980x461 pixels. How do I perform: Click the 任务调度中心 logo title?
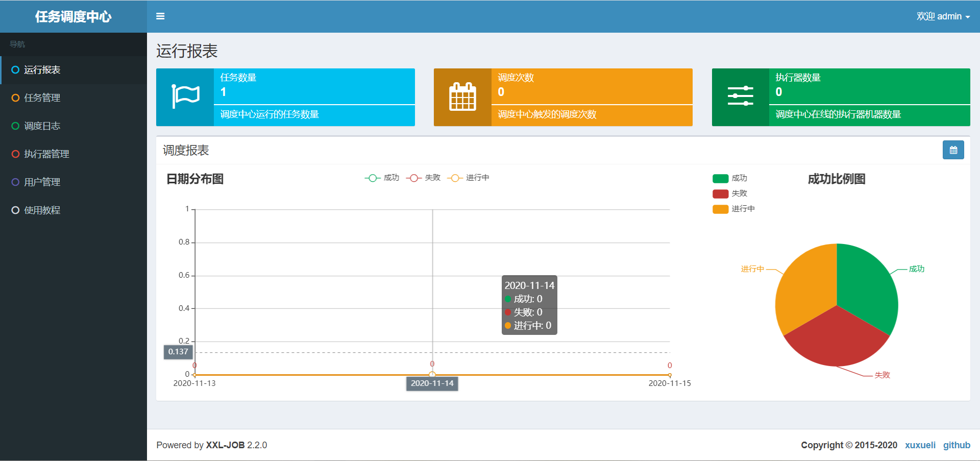pos(73,17)
